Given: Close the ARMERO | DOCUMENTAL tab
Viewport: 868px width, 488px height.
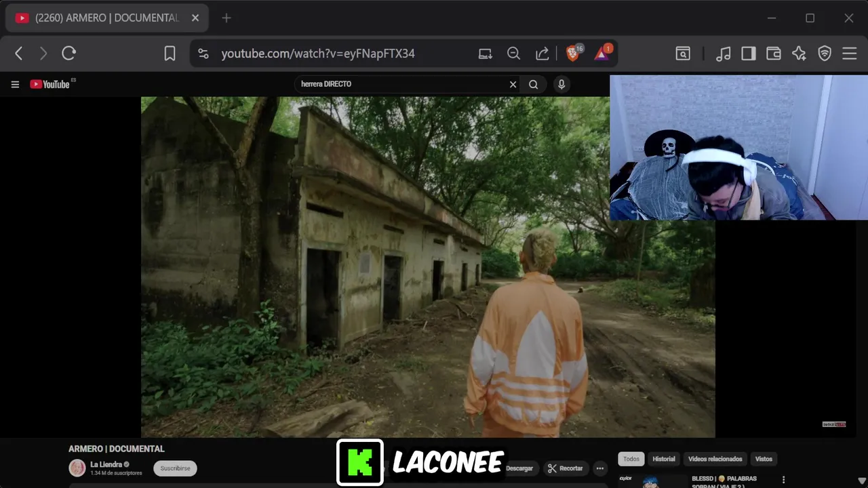Looking at the screenshot, I should (195, 18).
